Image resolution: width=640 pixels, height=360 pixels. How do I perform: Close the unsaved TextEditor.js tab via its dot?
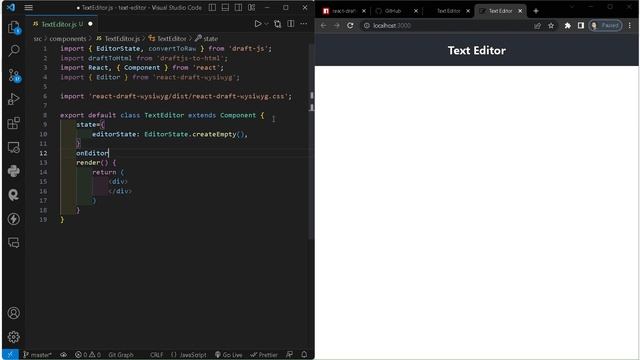90,24
